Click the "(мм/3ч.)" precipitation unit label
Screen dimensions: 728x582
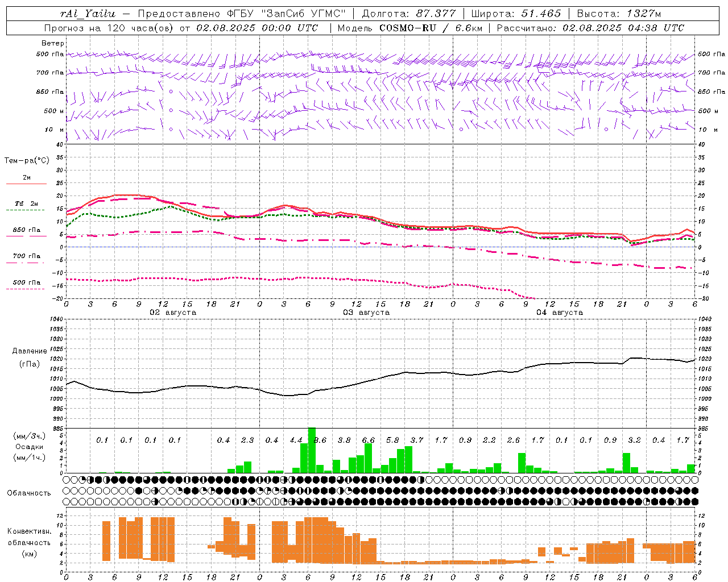[29, 436]
